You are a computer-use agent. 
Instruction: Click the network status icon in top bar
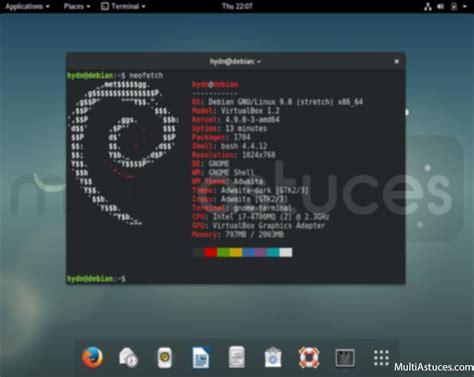click(x=428, y=6)
